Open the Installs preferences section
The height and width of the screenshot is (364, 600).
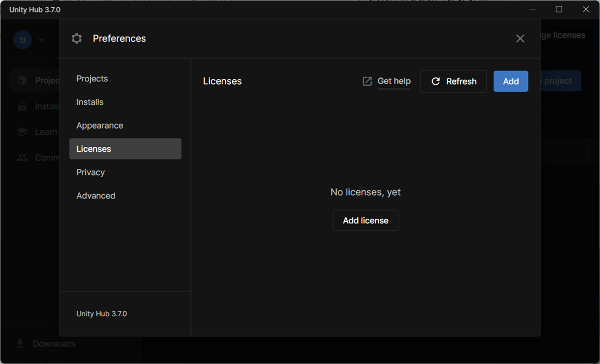tap(125, 102)
